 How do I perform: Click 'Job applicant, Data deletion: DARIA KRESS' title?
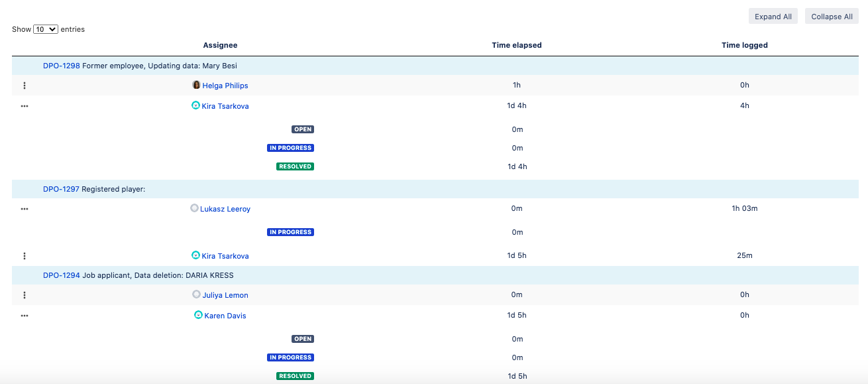pyautogui.click(x=158, y=275)
